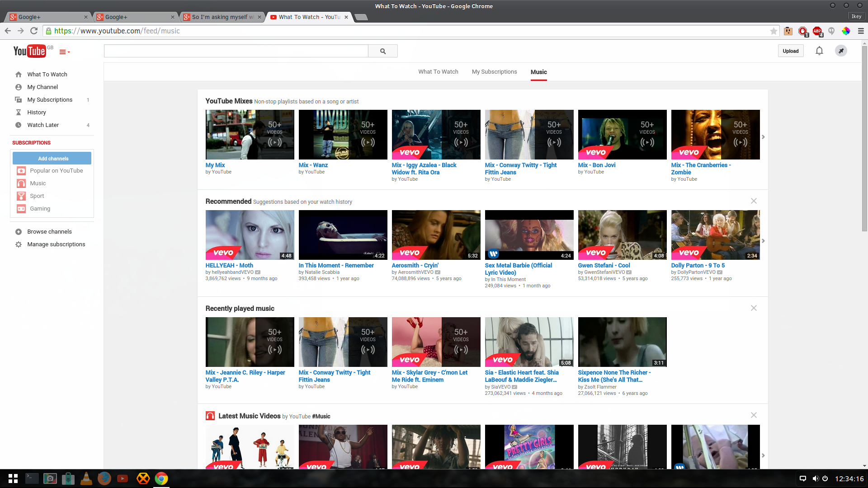
Task: Open the account avatar menu
Action: pos(841,51)
